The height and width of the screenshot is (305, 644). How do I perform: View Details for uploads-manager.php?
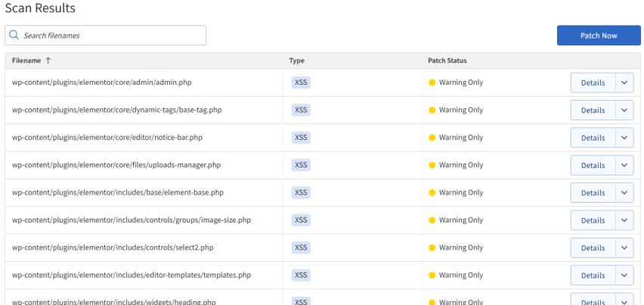[x=593, y=165]
